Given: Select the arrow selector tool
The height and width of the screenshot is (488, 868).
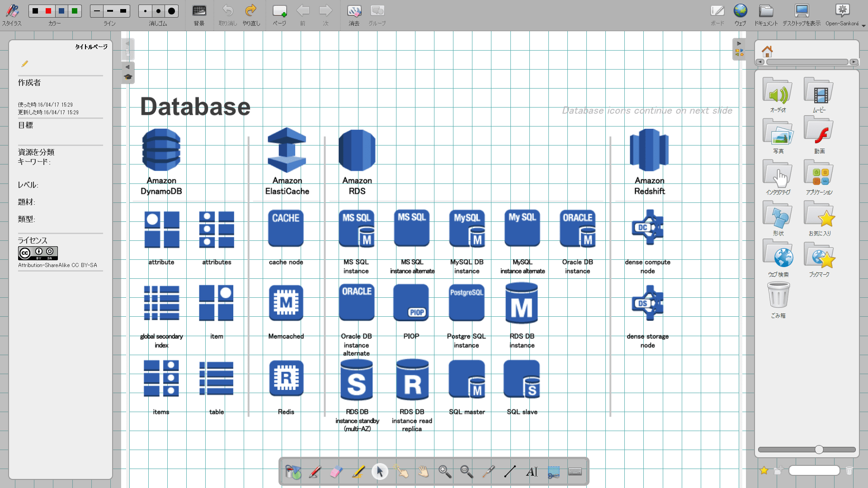Looking at the screenshot, I should pyautogui.click(x=380, y=472).
